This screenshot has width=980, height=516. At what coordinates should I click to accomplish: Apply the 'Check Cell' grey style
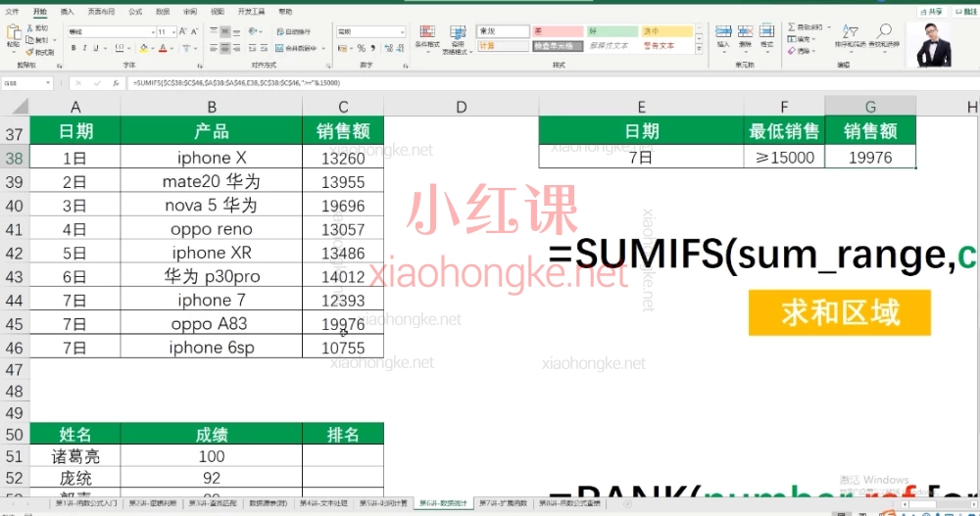558,46
